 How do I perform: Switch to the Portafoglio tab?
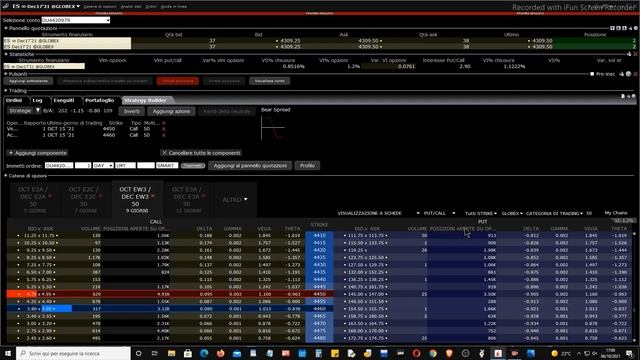pos(100,100)
